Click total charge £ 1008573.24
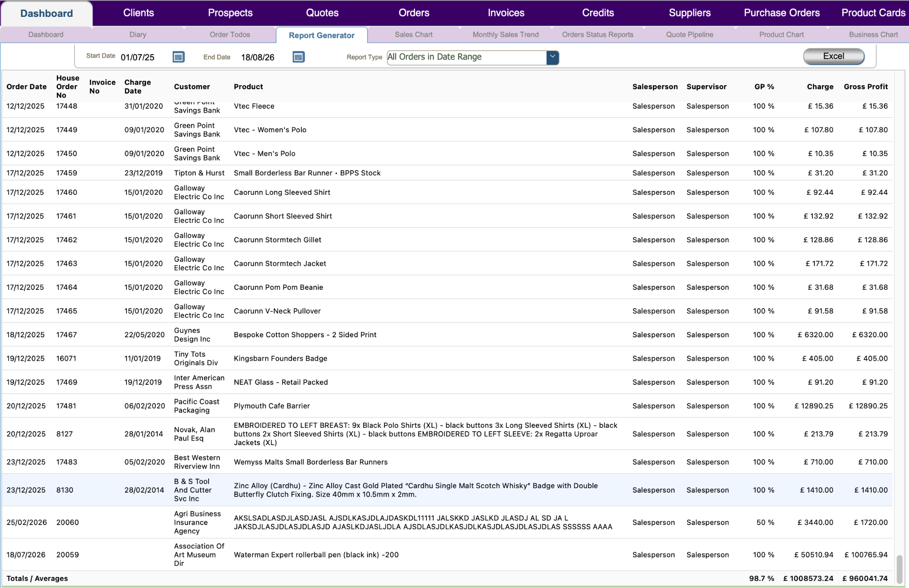The width and height of the screenshot is (909, 588). click(808, 579)
